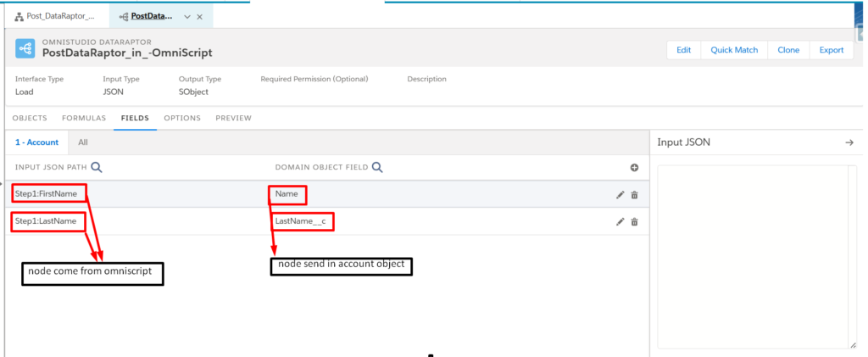Screen dimensions: 868x357
Task: Click the Export button
Action: (x=832, y=50)
